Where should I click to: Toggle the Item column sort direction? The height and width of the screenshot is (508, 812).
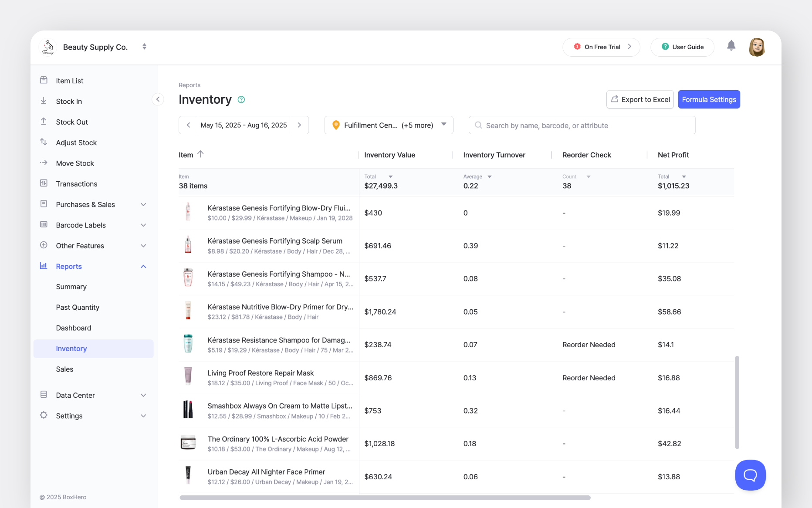[200, 154]
